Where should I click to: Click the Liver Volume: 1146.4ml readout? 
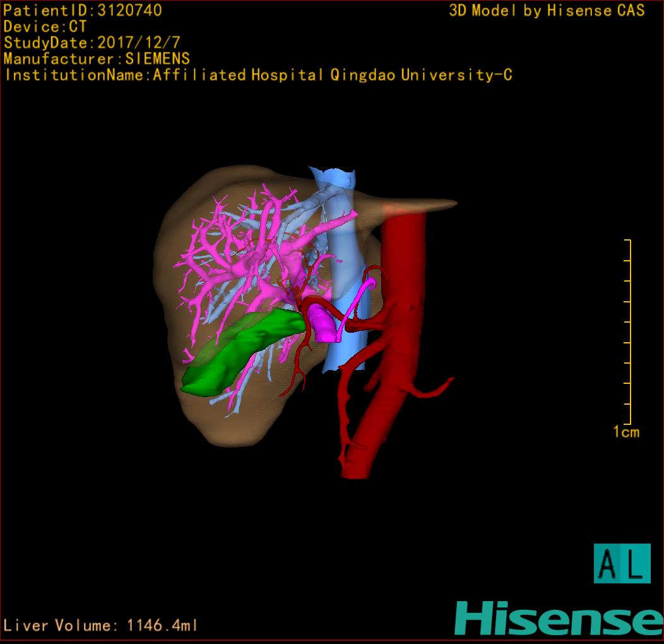(x=100, y=625)
